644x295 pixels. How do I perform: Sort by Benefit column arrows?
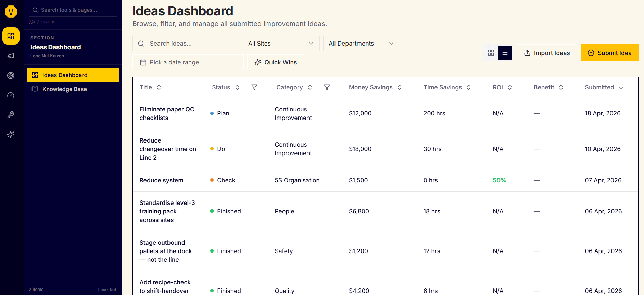click(561, 87)
